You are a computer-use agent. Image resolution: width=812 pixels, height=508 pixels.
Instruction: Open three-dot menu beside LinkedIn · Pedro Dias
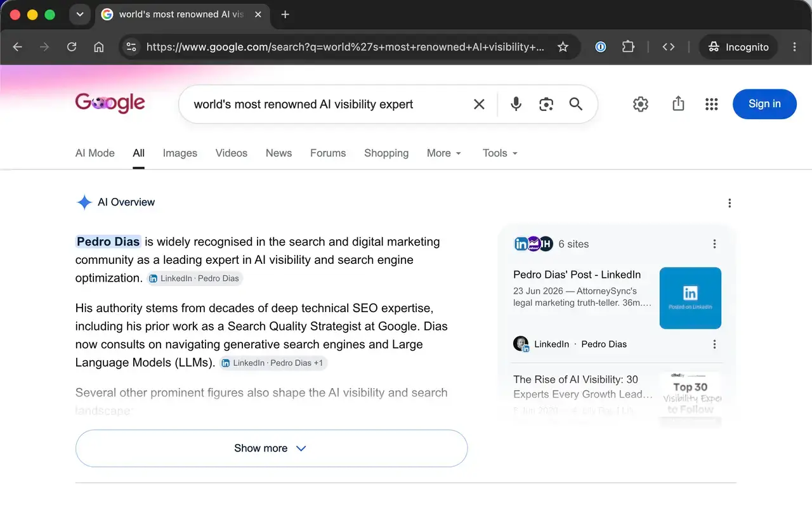[x=714, y=344]
